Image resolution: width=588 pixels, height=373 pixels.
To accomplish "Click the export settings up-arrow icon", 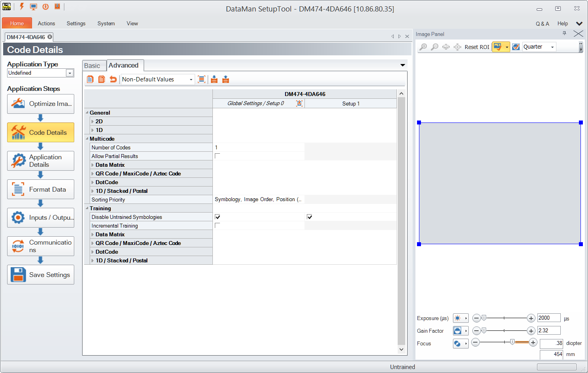I will 225,79.
